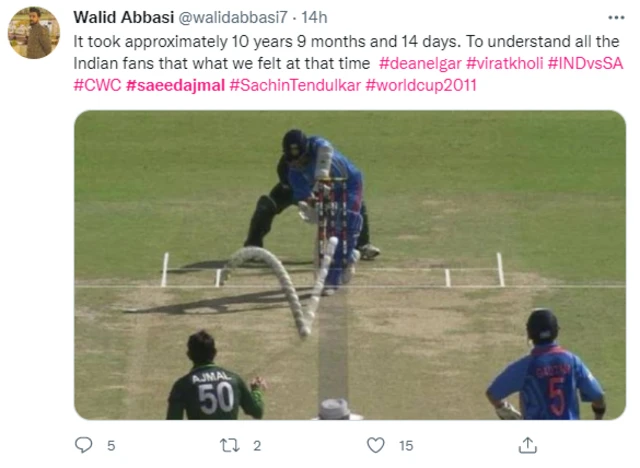Retweet this post using the retweet icon
Screen dimensions: 640x468
(x=230, y=445)
